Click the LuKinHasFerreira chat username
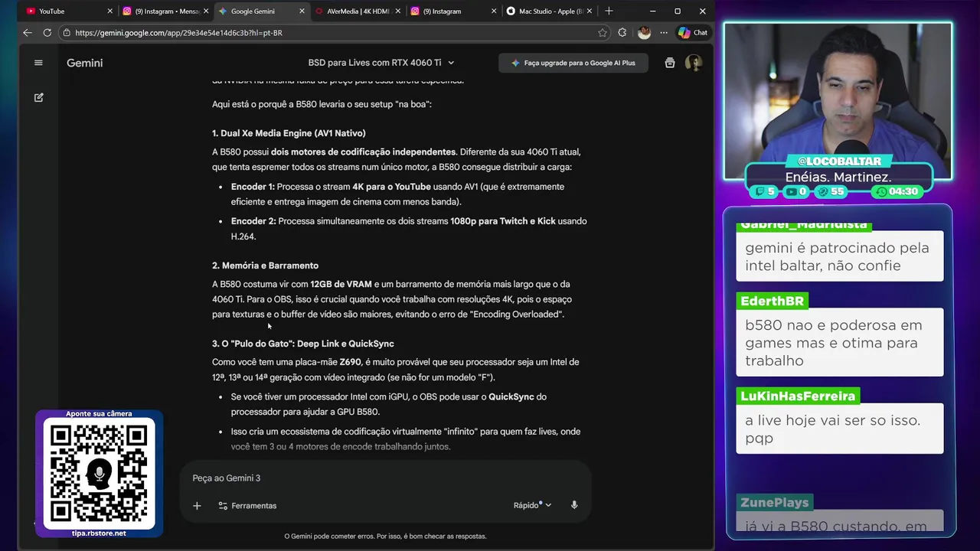The width and height of the screenshot is (980, 551). tap(798, 396)
